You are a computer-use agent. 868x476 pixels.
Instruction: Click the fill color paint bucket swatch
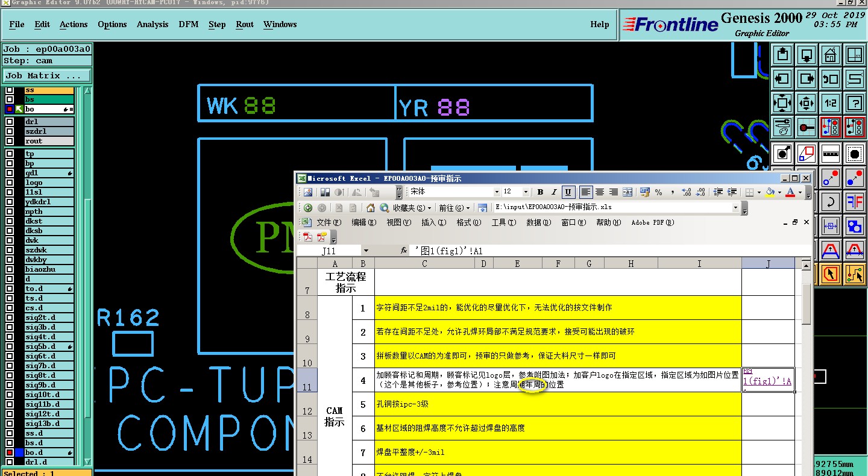click(x=770, y=192)
